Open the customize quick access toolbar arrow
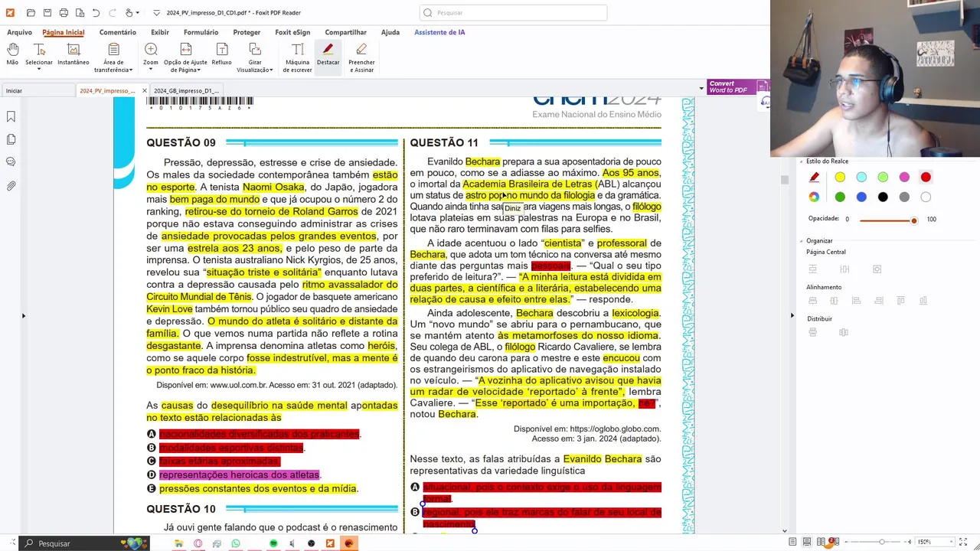Viewport: 980px width, 551px height. (x=157, y=13)
